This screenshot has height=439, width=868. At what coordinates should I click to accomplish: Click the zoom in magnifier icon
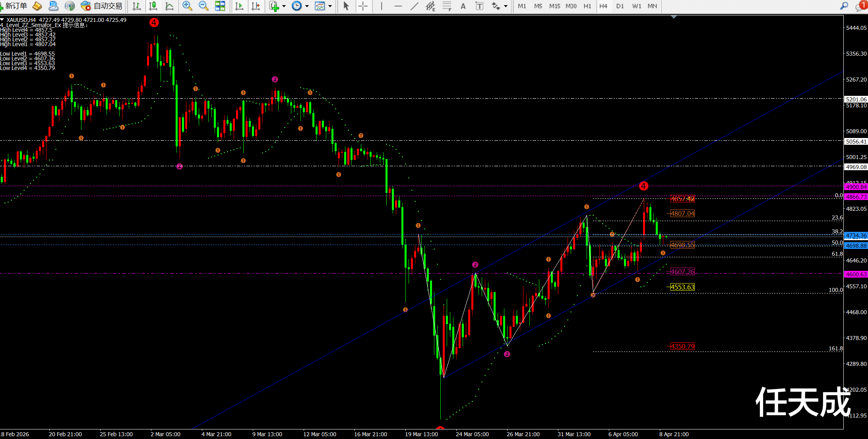[x=187, y=6]
